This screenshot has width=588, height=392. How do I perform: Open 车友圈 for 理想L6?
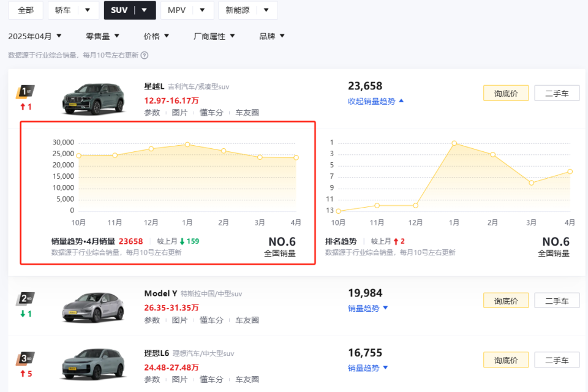pyautogui.click(x=247, y=380)
